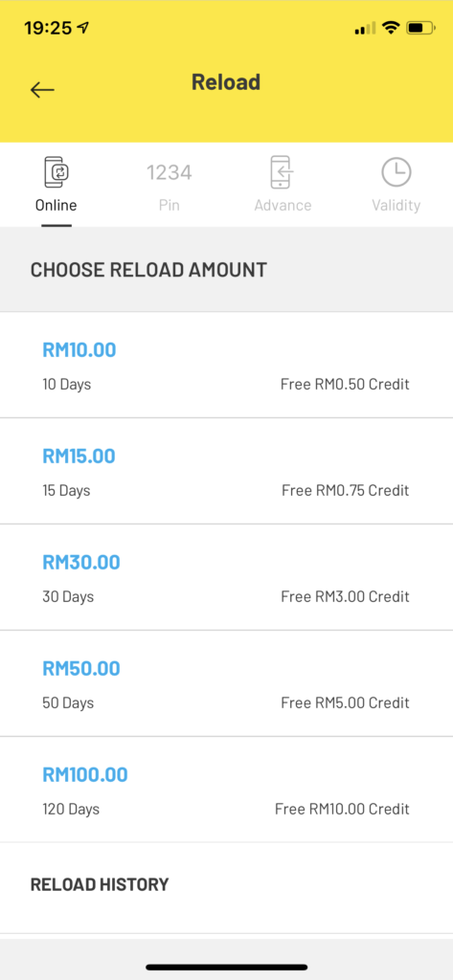Viewport: 453px width, 980px height.
Task: Select the RM30.00 reload option
Action: pyautogui.click(x=226, y=577)
